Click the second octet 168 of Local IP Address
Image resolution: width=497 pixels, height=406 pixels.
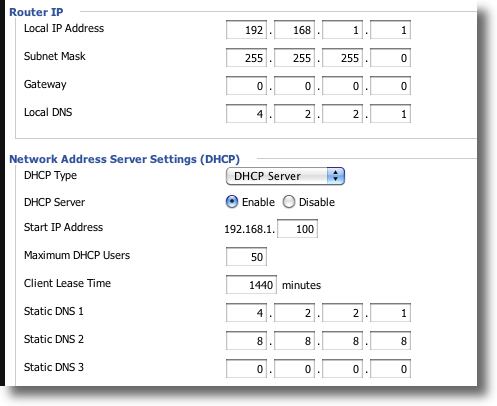294,30
